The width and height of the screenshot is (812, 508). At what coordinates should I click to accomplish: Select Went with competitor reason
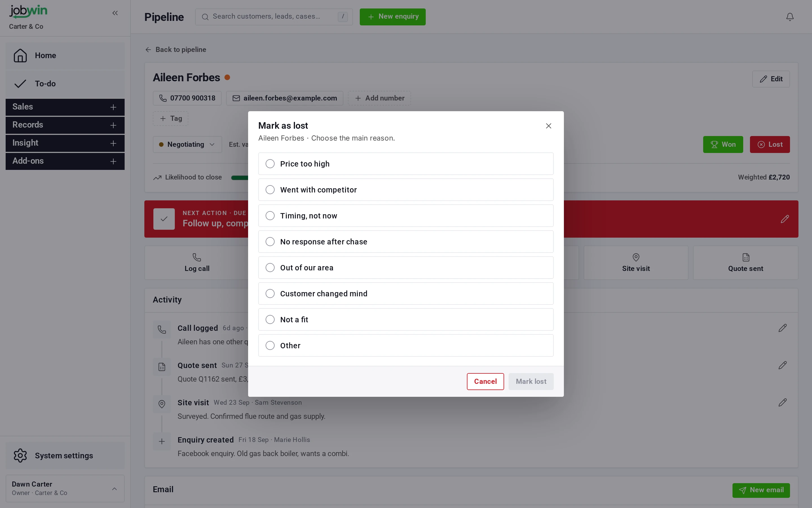pyautogui.click(x=406, y=189)
